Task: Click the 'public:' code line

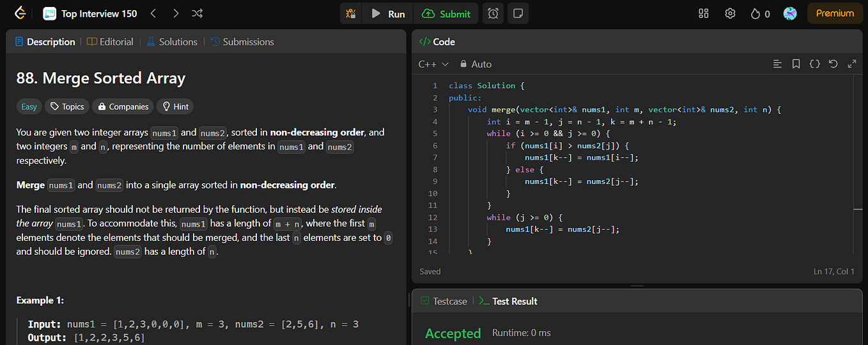Action: click(x=465, y=98)
